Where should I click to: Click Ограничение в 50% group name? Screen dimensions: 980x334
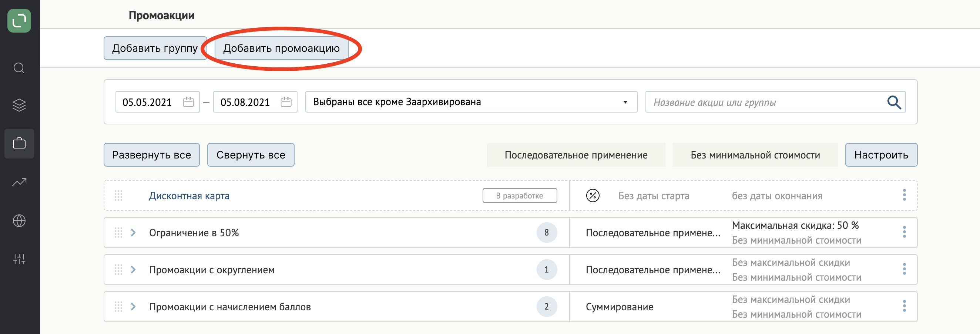pos(194,233)
